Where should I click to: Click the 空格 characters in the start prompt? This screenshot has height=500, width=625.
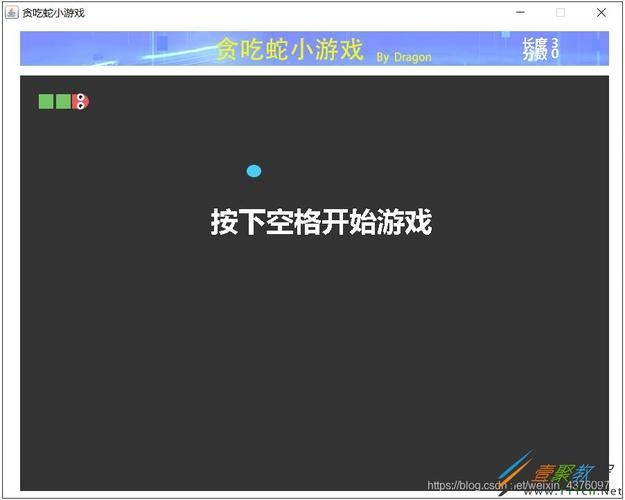(292, 222)
